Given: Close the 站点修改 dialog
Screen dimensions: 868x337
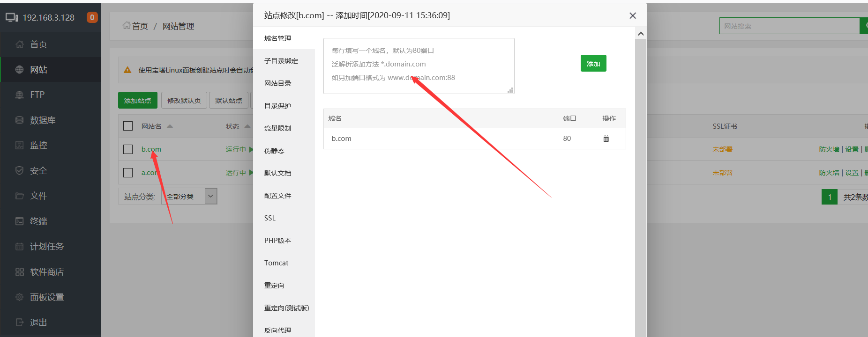Looking at the screenshot, I should pos(633,15).
